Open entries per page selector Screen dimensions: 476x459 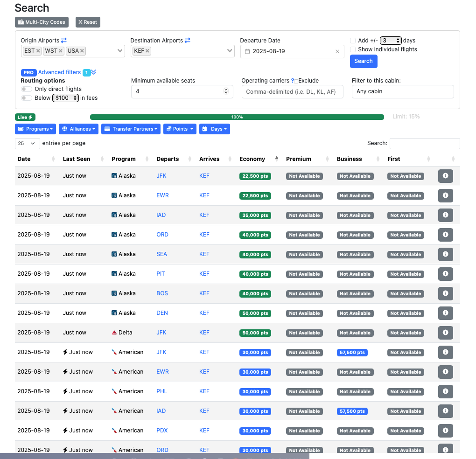click(x=28, y=143)
